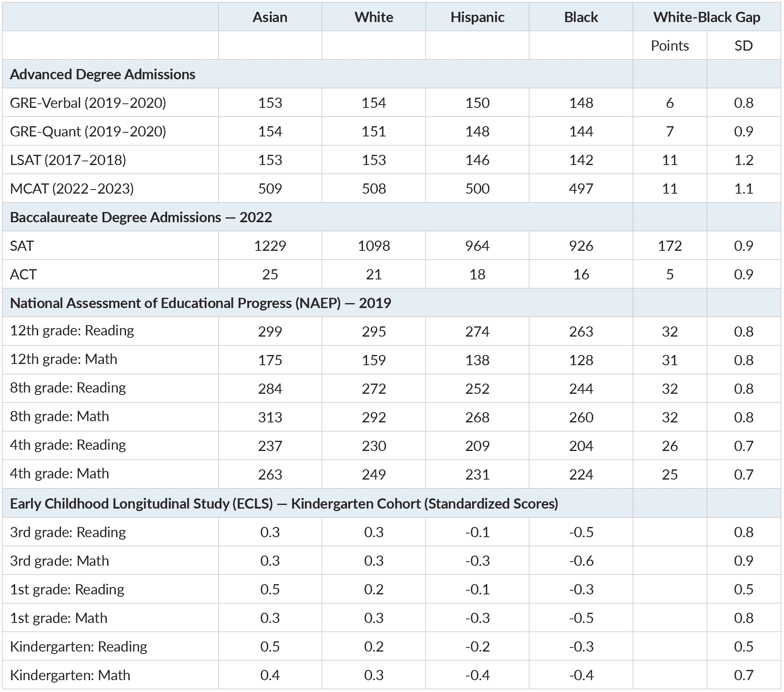Select the SAT Asian score 1229
The image size is (784, 692).
270,246
